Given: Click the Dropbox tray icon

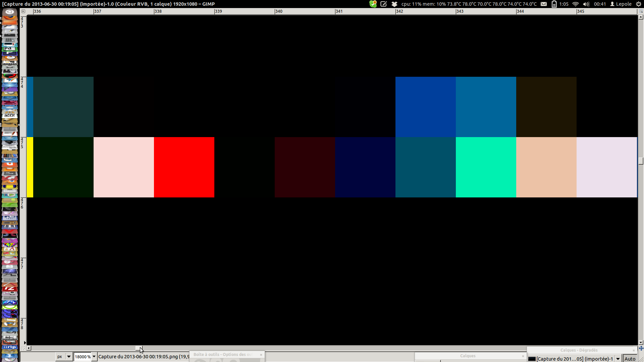Looking at the screenshot, I should pos(394,4).
